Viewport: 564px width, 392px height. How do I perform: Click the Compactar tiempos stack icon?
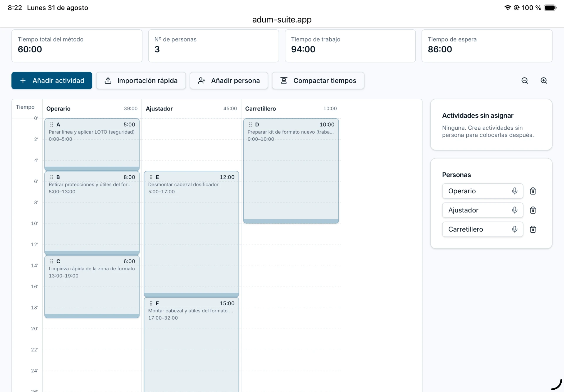coord(284,81)
